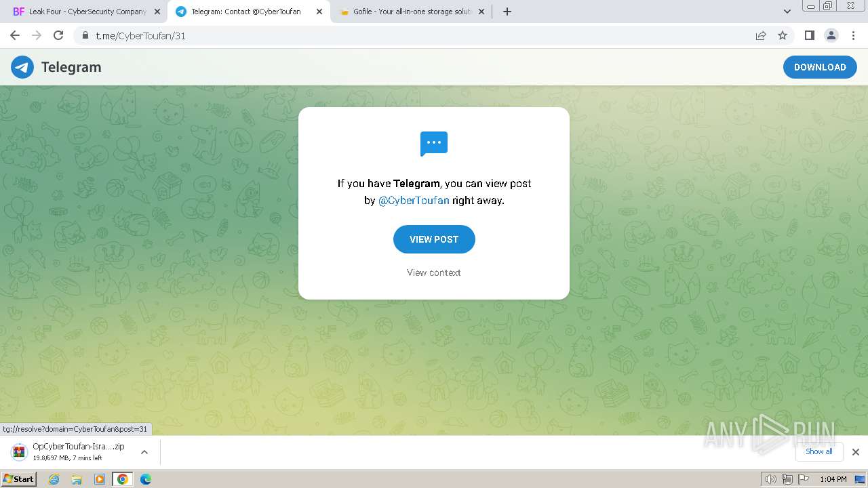
Task: Launch Internet Explorer from taskbar
Action: click(54, 479)
